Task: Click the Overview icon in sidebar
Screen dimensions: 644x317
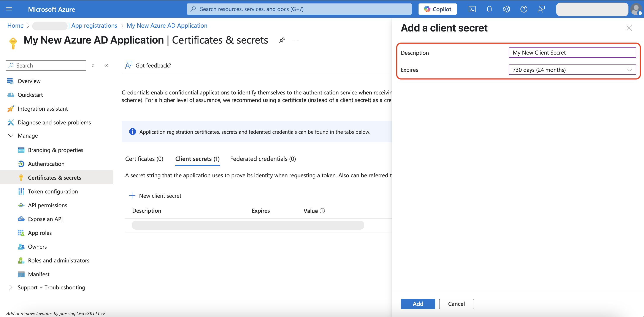Action: (10, 81)
